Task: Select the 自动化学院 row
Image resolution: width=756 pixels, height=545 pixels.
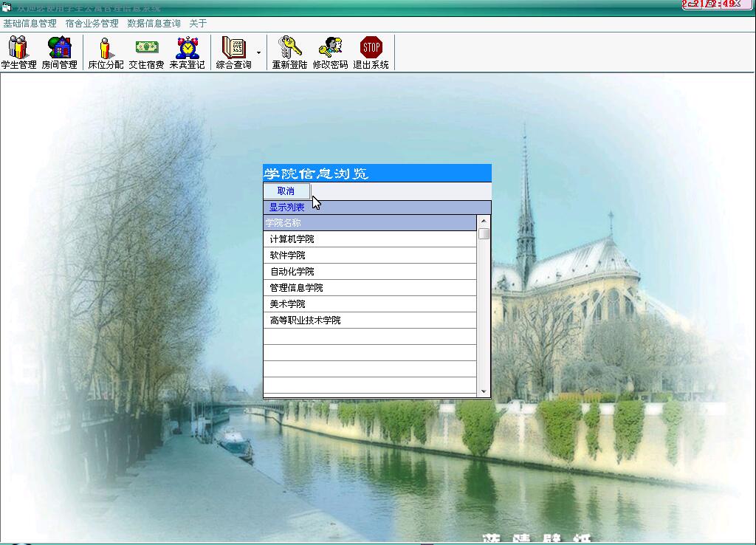Action: point(370,272)
